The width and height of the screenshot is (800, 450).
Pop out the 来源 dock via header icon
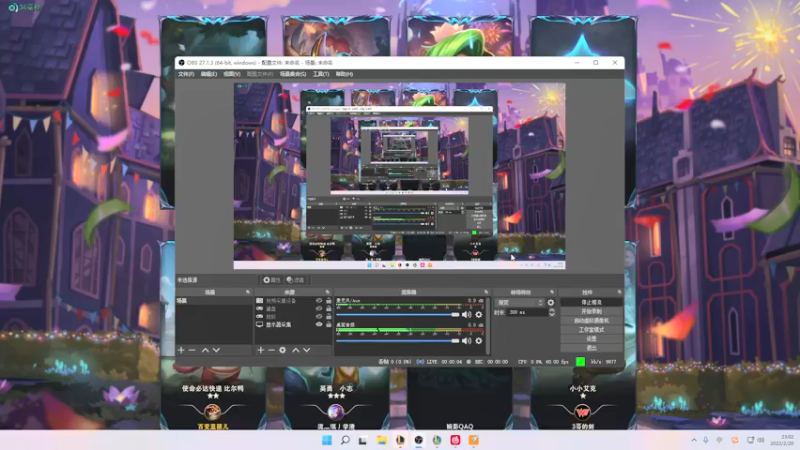[x=328, y=292]
